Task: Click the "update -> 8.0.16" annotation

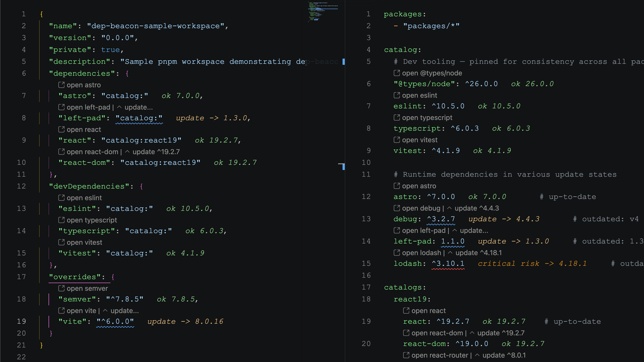Action: point(185,321)
